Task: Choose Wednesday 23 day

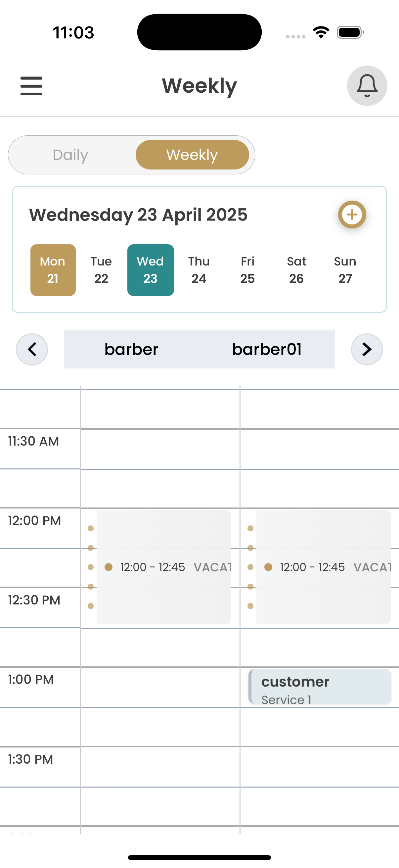Action: [x=151, y=270]
